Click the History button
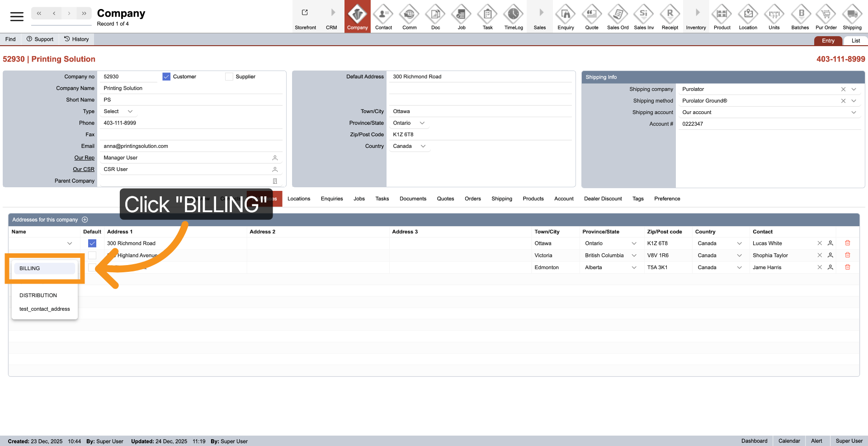Screen dimensions: 868x446 [76, 39]
